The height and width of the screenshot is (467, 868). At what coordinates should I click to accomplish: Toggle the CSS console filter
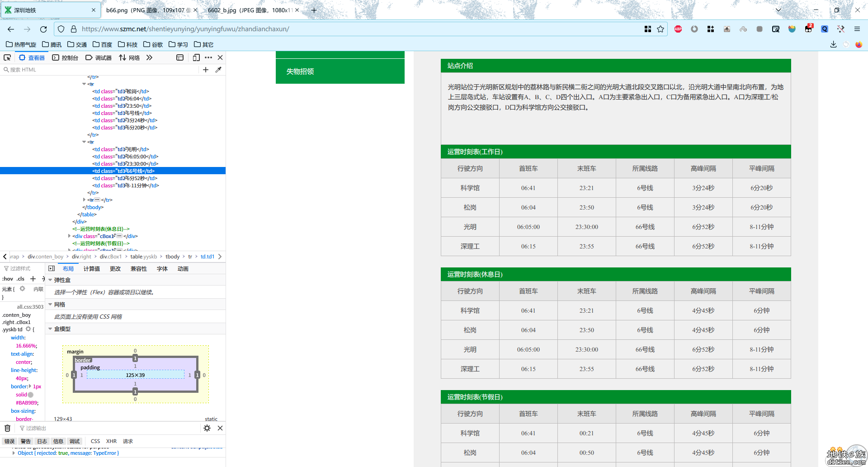click(95, 441)
